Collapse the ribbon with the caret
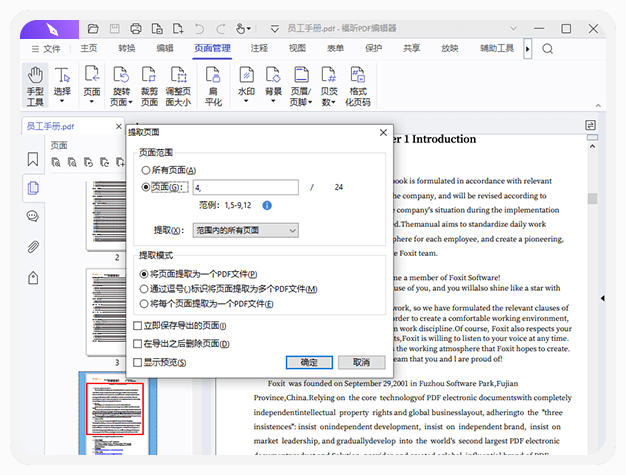The width and height of the screenshot is (626, 475). tap(598, 106)
